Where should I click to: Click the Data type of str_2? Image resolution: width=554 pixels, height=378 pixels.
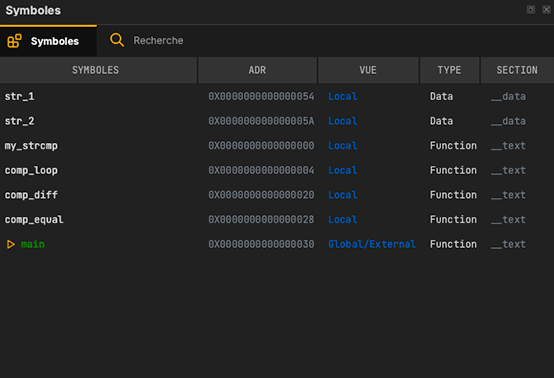(441, 121)
